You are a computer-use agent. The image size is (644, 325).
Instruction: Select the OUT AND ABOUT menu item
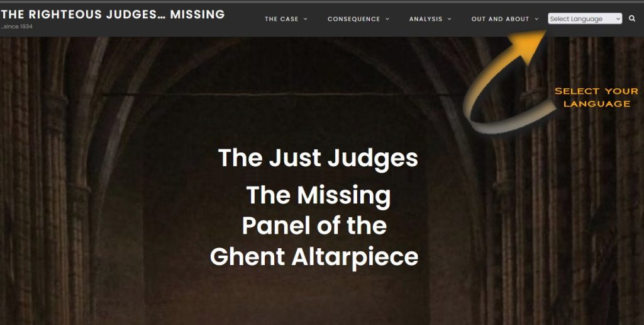(x=500, y=19)
